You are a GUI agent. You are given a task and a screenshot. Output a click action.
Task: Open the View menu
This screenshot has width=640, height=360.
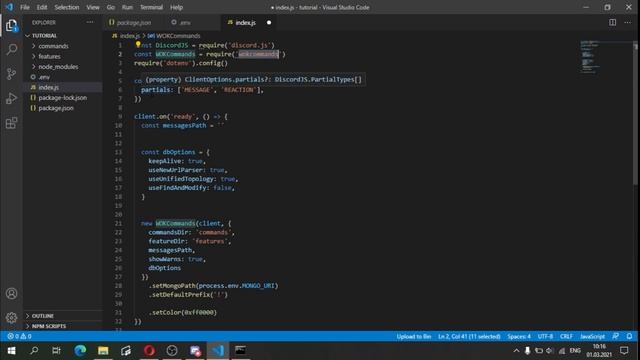(93, 7)
